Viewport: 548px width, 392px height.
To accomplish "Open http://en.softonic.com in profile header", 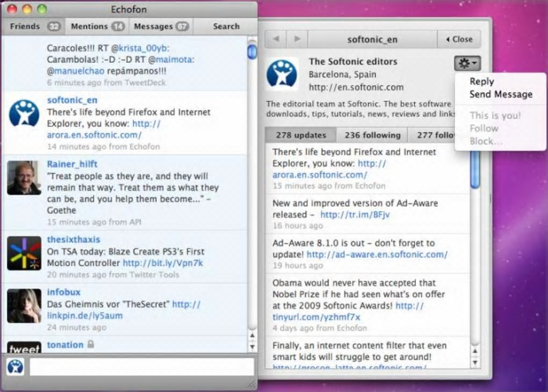I will pyautogui.click(x=356, y=87).
